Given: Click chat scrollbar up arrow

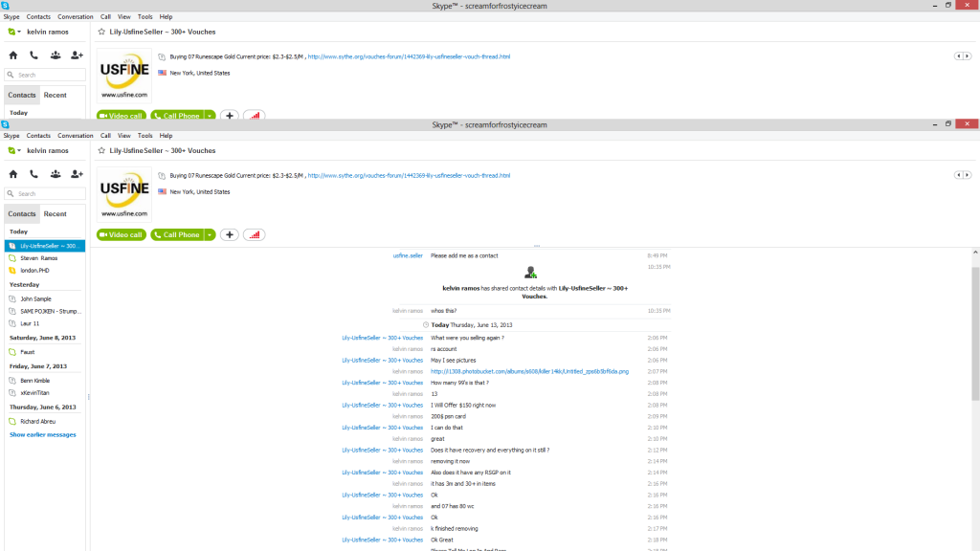Looking at the screenshot, I should [975, 253].
